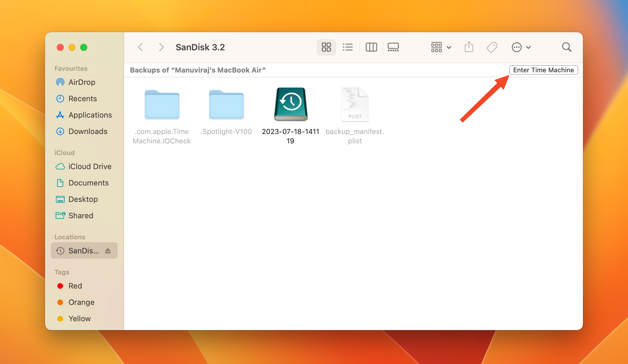The height and width of the screenshot is (364, 628).
Task: Switch to gallery view
Action: 393,47
